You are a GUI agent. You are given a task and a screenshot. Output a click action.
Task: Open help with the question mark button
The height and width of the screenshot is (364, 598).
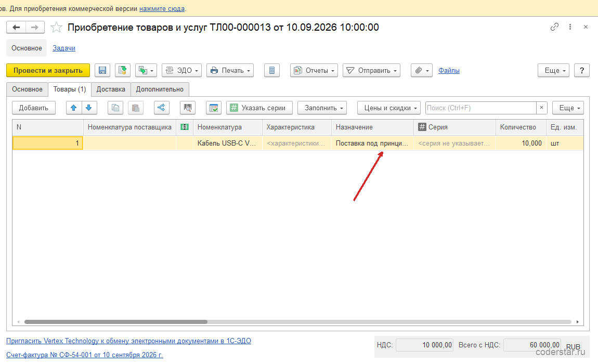[581, 70]
